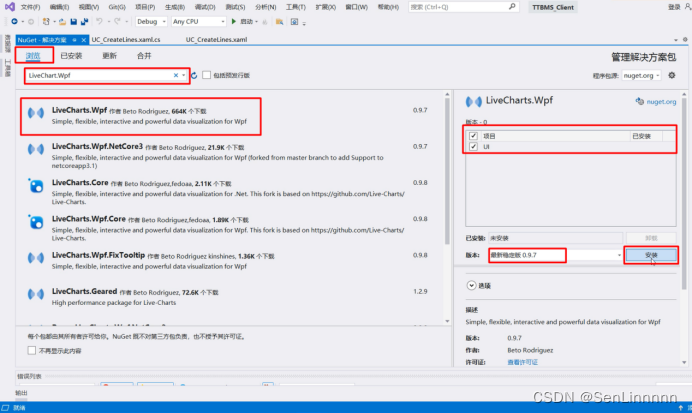
Task: Click the LiveCharts.Wpf icon in details header
Action: (x=474, y=102)
